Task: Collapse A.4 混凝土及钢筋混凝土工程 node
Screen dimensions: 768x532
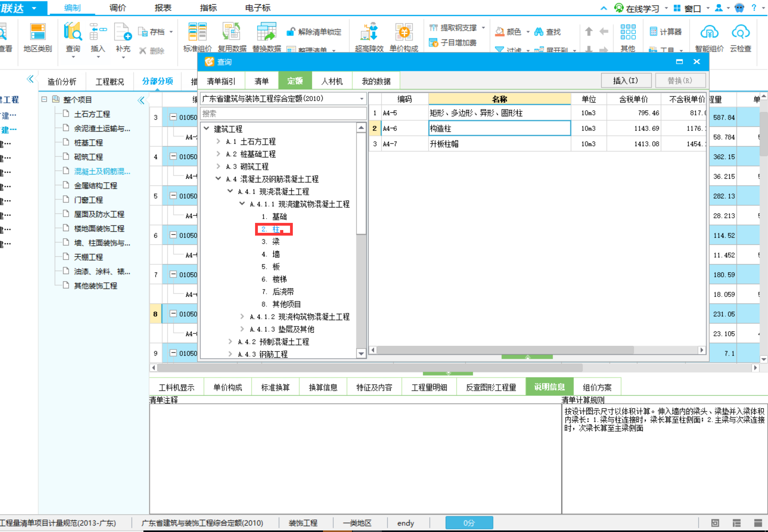Action: [x=218, y=178]
